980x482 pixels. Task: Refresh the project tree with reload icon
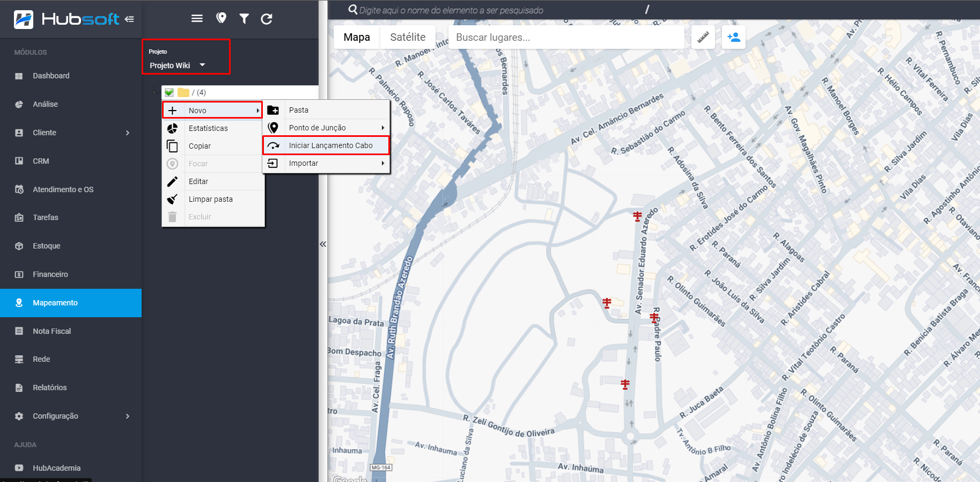tap(267, 19)
